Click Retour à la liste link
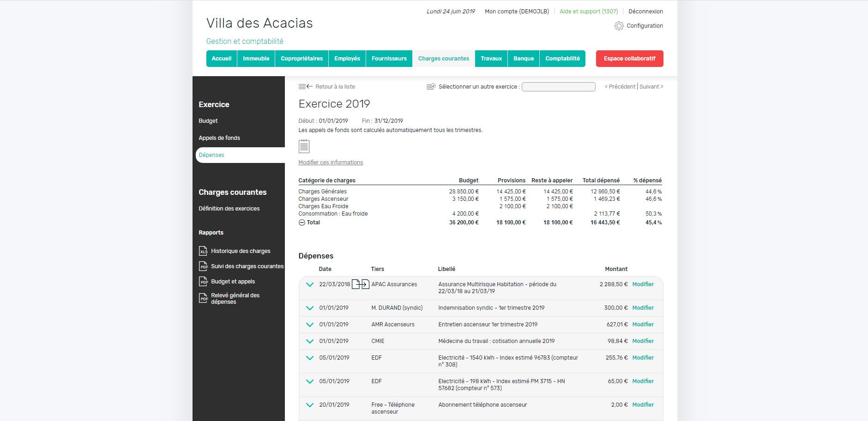Screen dimensions: 868x421 pyautogui.click(x=335, y=87)
